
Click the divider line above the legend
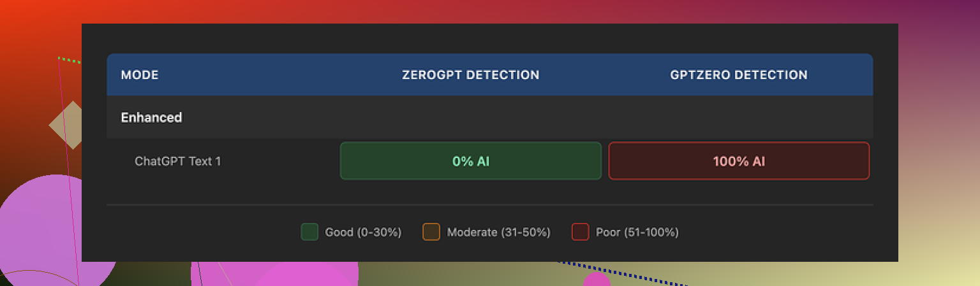tap(489, 205)
